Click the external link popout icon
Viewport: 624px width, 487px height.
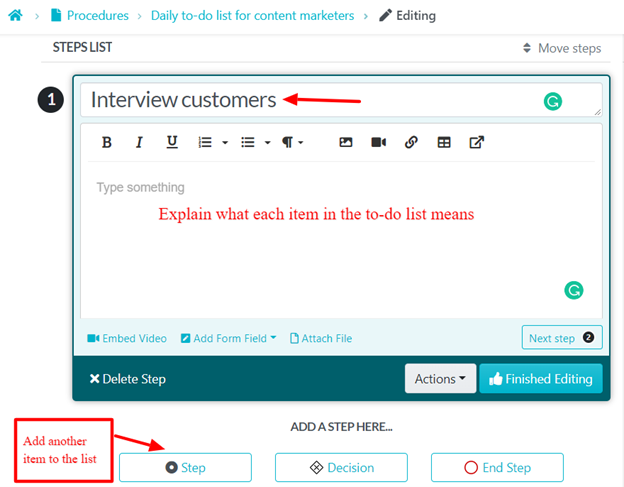coord(477,142)
